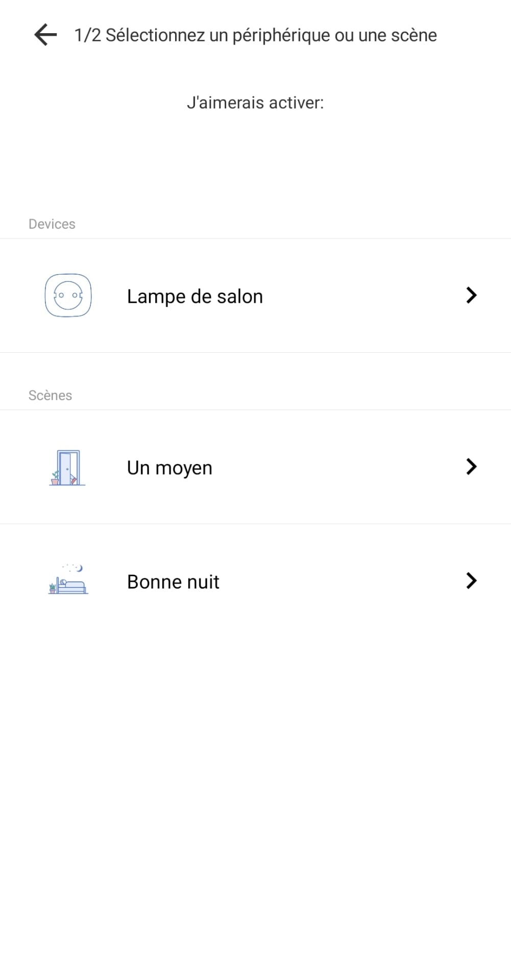
Task: Click the 1/2 step indicator in the title
Action: [87, 35]
